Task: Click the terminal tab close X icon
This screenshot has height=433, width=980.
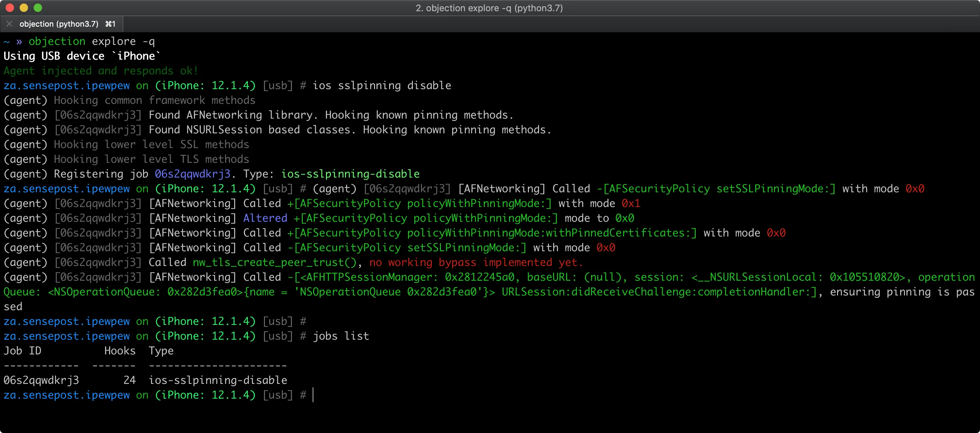Action: click(9, 24)
